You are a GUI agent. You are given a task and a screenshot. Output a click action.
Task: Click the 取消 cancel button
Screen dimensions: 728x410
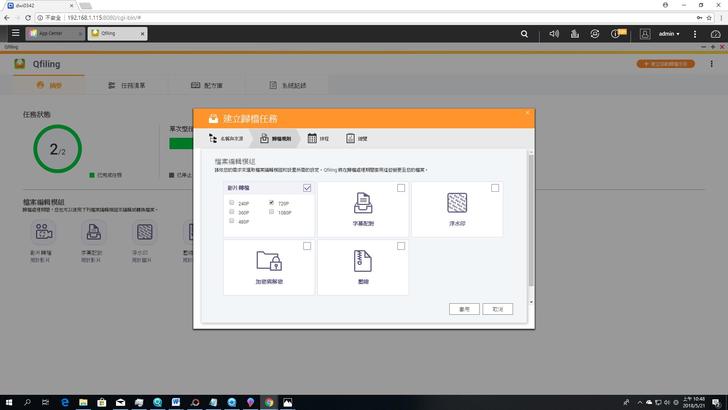coord(497,309)
